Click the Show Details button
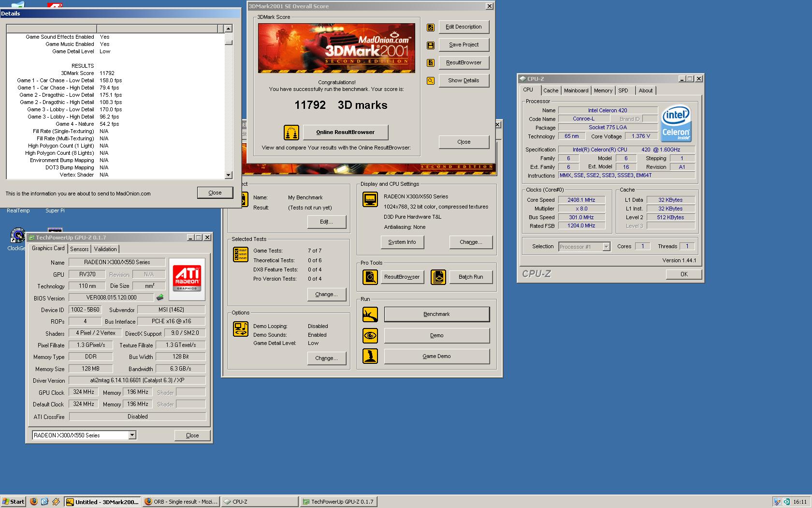The image size is (812, 508). coord(464,81)
